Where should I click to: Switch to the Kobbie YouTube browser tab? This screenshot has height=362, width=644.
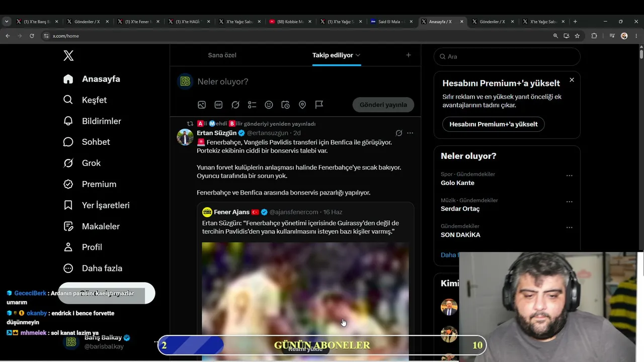tap(290, 22)
